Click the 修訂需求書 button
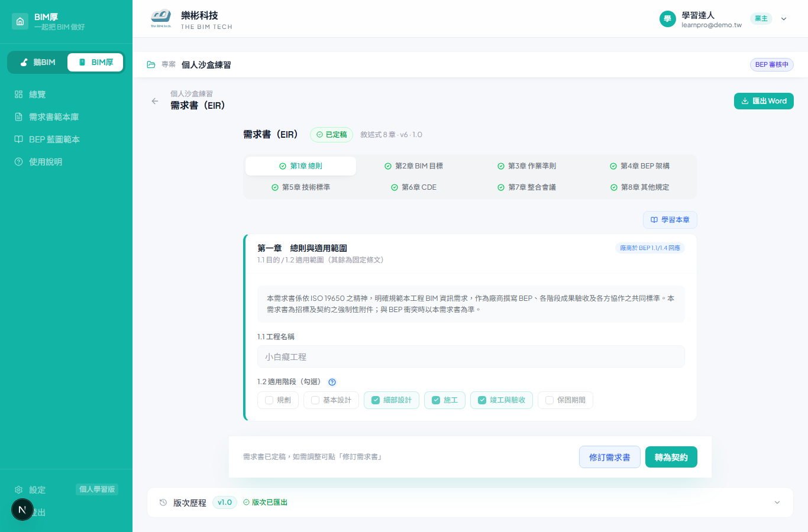The height and width of the screenshot is (532, 808). tap(610, 457)
